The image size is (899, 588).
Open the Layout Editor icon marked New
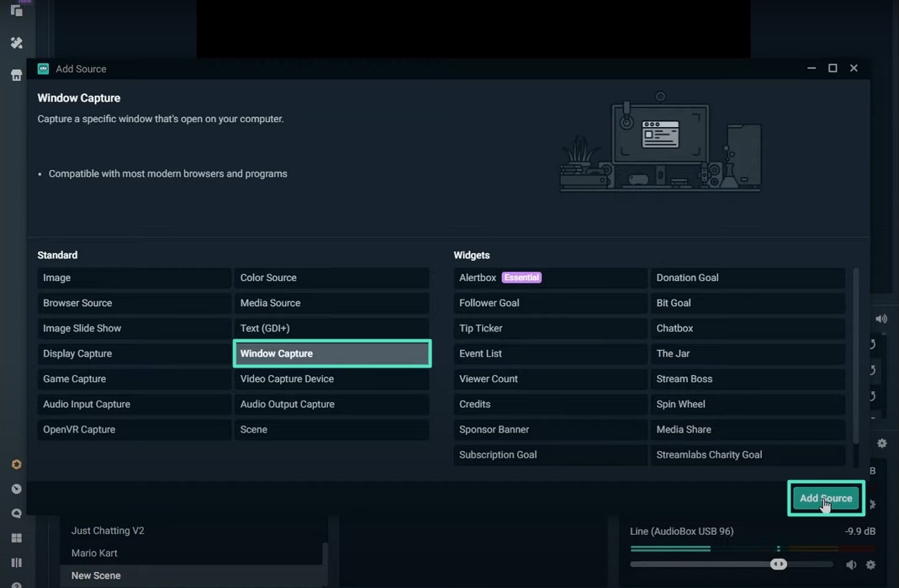pos(17,10)
